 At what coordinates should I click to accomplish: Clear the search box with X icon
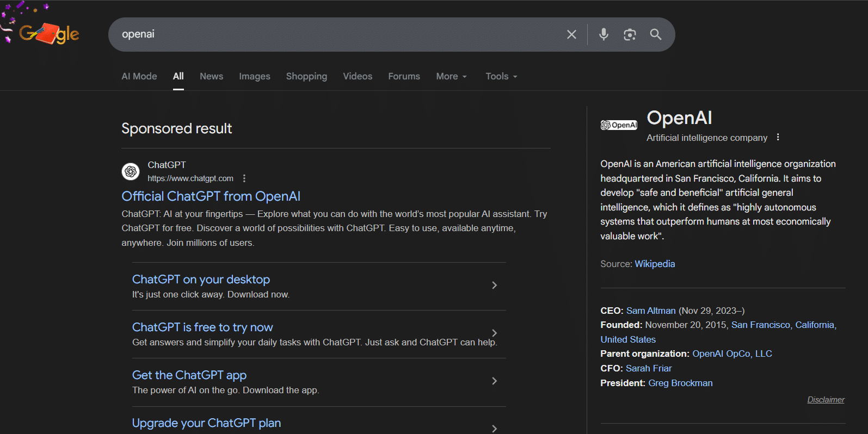coord(571,34)
